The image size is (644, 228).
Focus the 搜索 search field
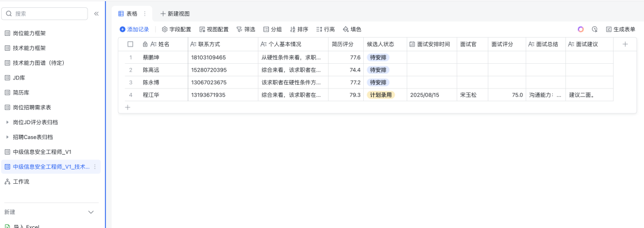point(45,14)
